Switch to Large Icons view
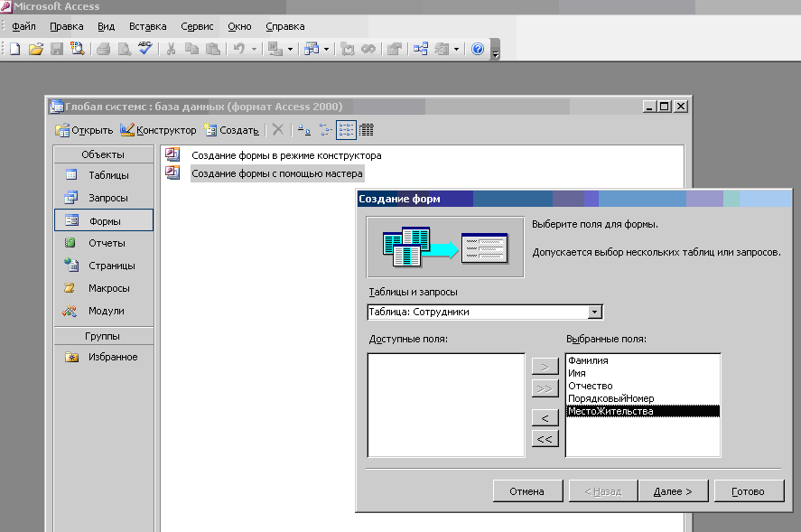Viewport: 801px width, 532px height. pyautogui.click(x=304, y=130)
